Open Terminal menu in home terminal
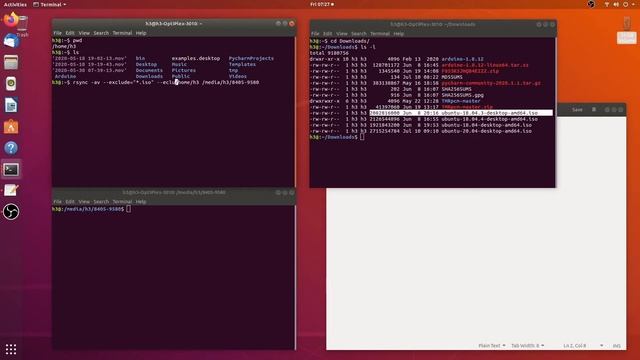 (122, 33)
